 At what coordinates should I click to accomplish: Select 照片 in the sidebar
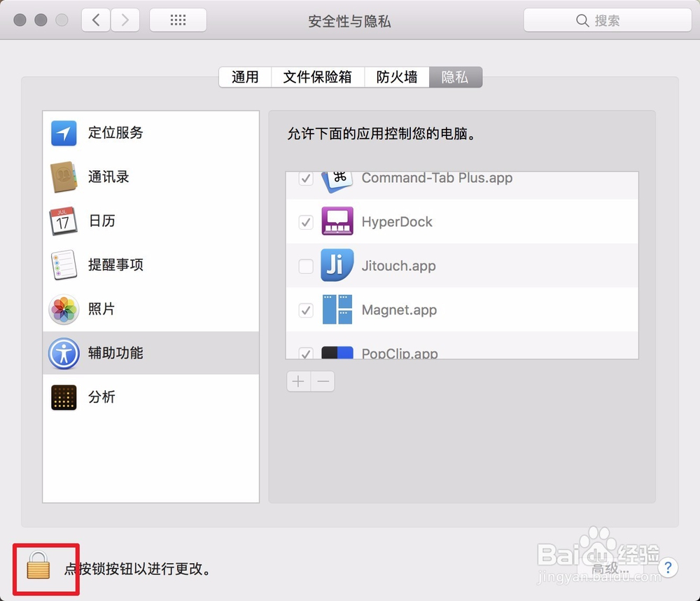pos(102,309)
